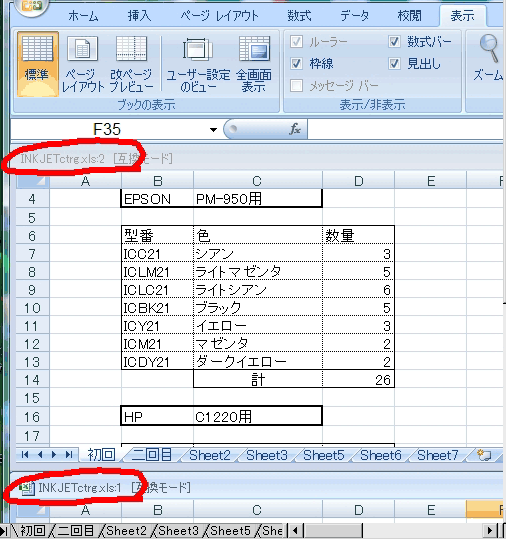Select the 標準 normal view icon

pos(37,63)
